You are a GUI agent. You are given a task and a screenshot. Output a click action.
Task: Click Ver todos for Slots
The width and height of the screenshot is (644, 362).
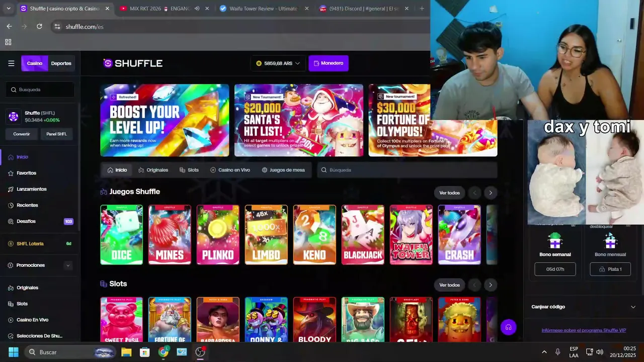(x=449, y=285)
